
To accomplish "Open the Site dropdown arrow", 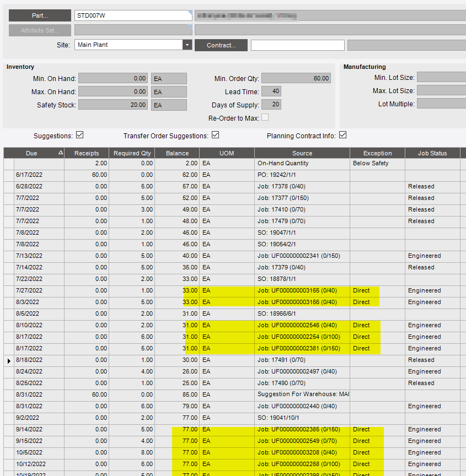I will pyautogui.click(x=187, y=45).
